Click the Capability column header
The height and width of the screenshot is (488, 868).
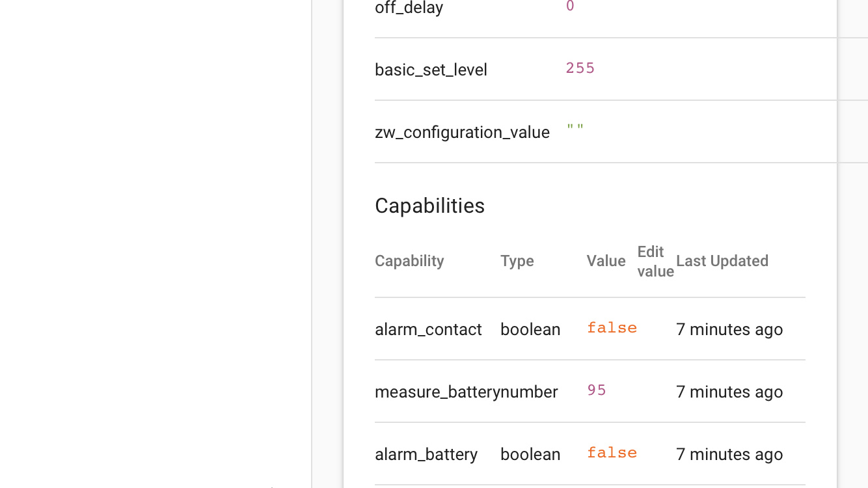(x=409, y=261)
